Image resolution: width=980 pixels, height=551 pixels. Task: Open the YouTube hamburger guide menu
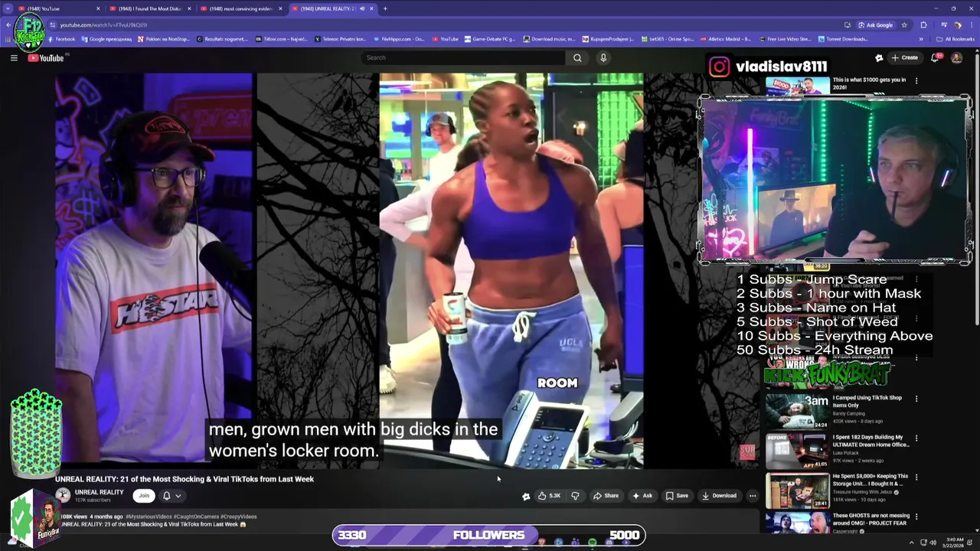(14, 58)
